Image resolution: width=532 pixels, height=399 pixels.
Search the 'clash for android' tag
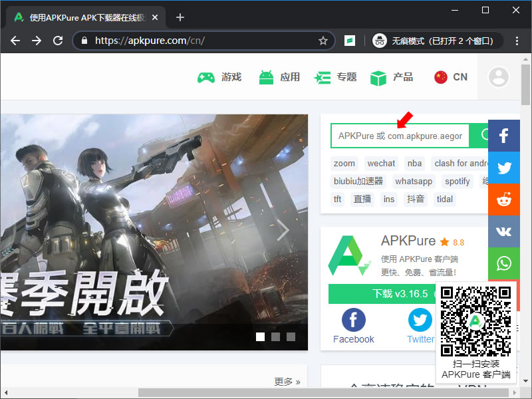[x=460, y=164]
